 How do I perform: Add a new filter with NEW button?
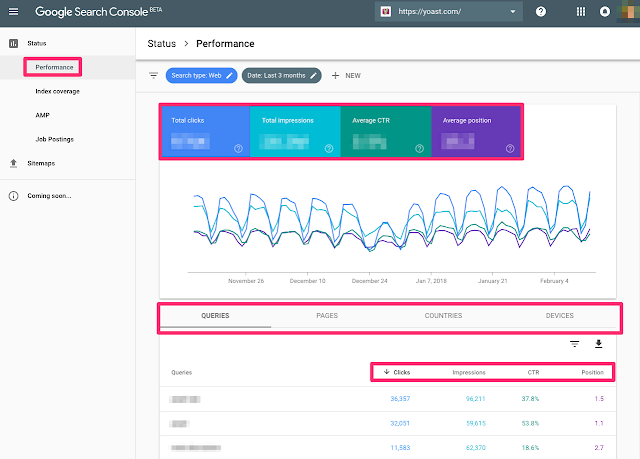point(346,75)
